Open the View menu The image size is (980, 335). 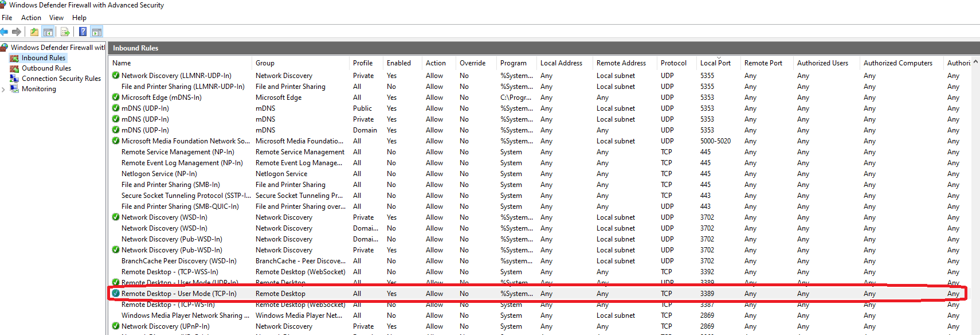56,18
